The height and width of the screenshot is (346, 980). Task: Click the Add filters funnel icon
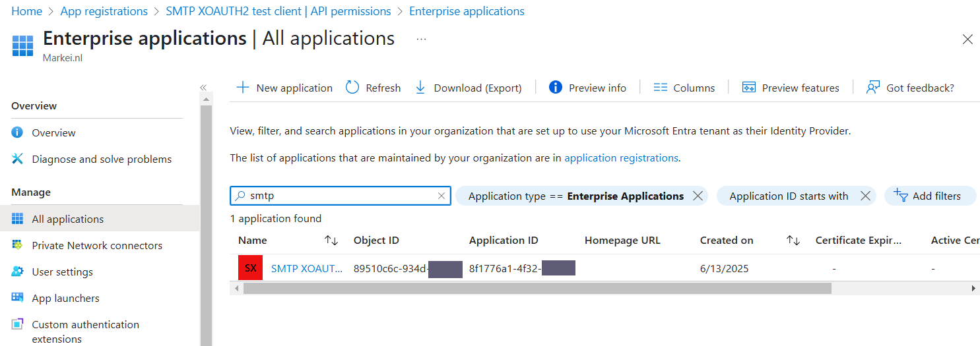pyautogui.click(x=901, y=195)
